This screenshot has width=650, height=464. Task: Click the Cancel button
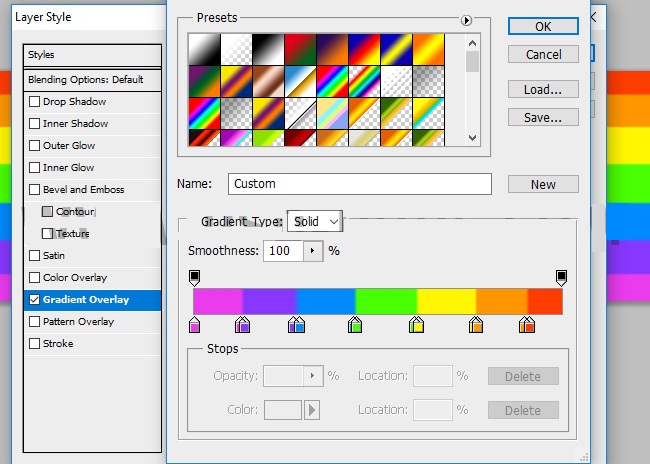543,54
